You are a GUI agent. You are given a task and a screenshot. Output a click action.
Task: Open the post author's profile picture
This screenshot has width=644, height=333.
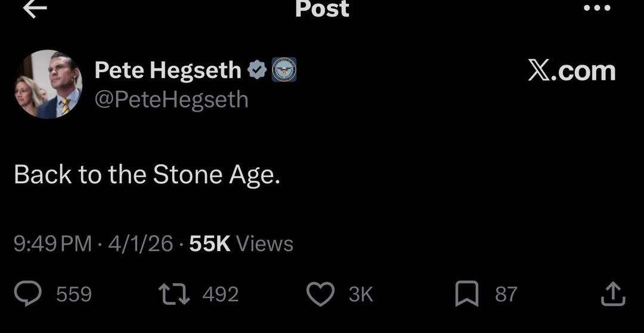pyautogui.click(x=48, y=84)
